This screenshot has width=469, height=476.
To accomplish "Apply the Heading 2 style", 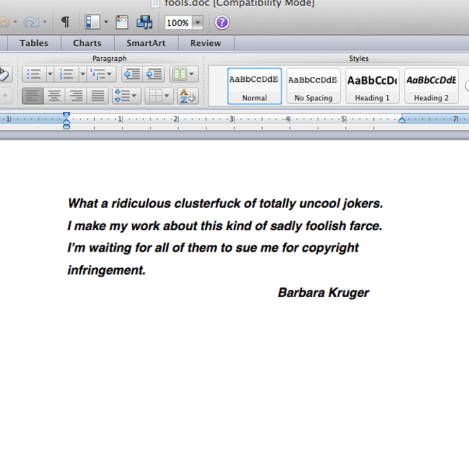I will [432, 86].
